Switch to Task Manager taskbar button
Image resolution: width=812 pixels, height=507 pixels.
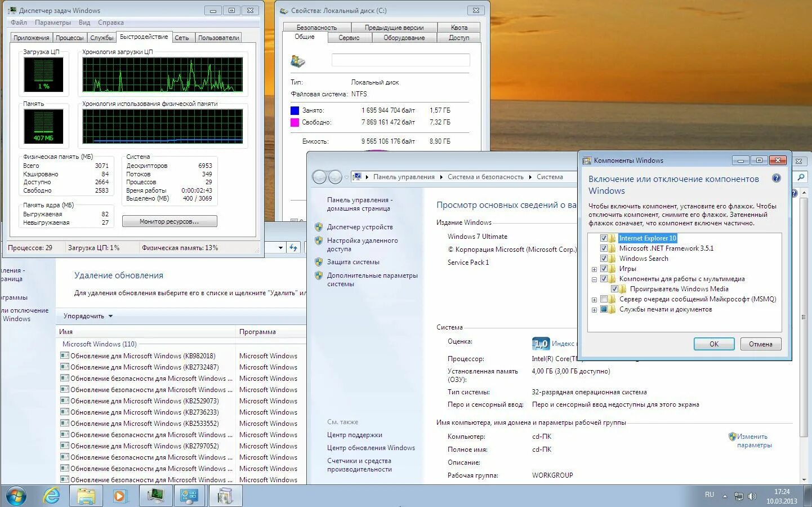(155, 496)
